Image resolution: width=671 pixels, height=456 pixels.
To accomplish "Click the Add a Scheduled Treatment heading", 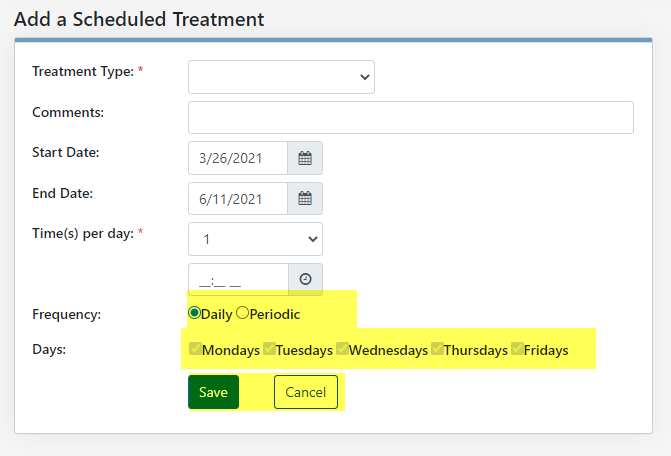I will pyautogui.click(x=139, y=20).
